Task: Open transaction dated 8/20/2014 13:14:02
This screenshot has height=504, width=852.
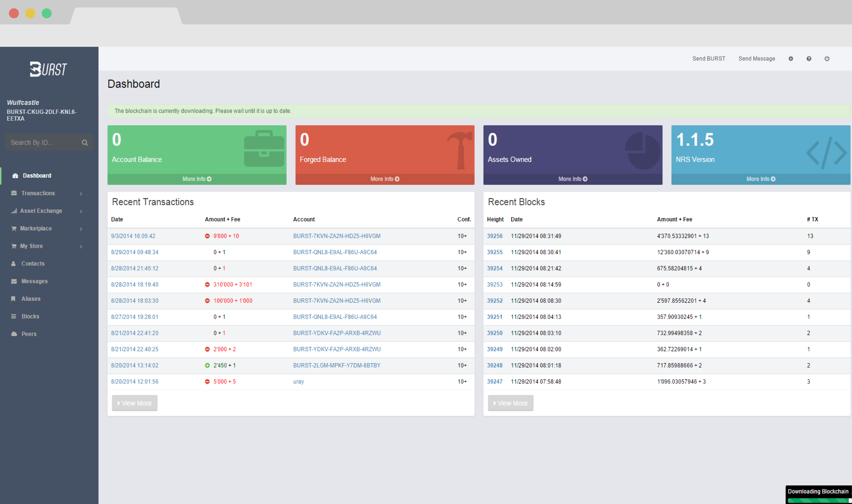Action: [x=135, y=365]
